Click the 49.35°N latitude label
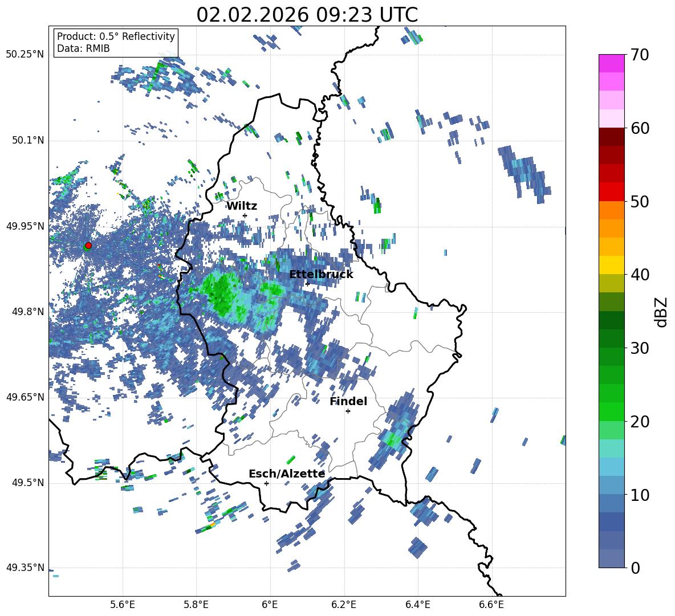 (x=25, y=568)
